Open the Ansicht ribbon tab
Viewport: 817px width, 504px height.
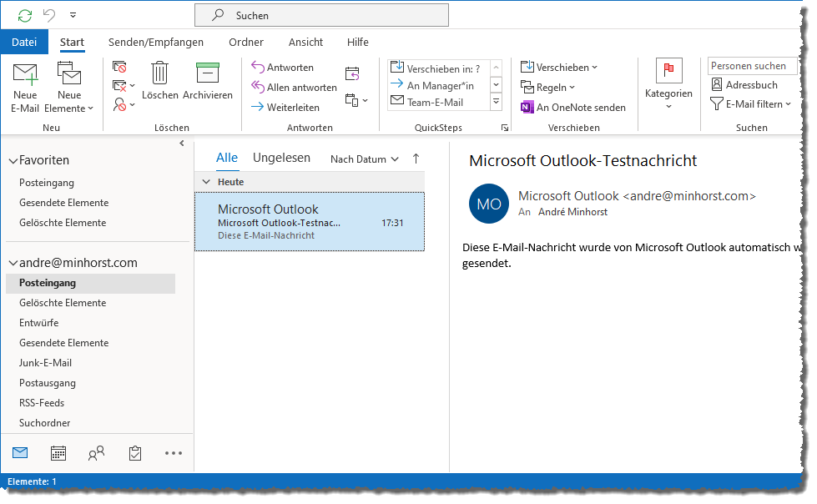tap(305, 42)
